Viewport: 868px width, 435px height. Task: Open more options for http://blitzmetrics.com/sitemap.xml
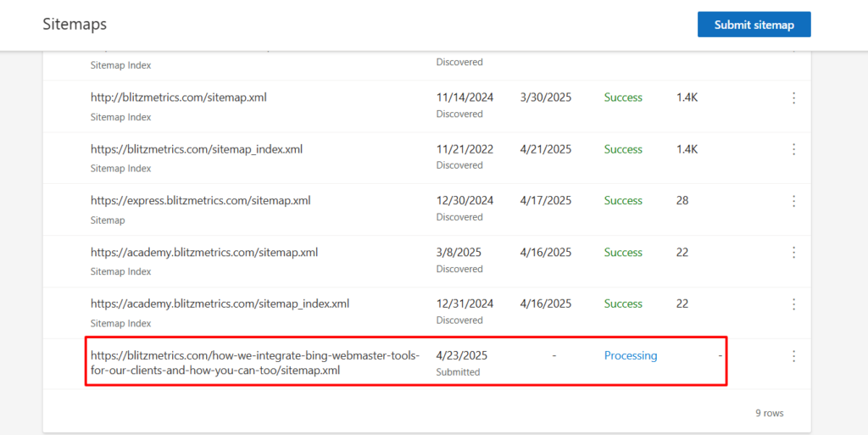[793, 98]
